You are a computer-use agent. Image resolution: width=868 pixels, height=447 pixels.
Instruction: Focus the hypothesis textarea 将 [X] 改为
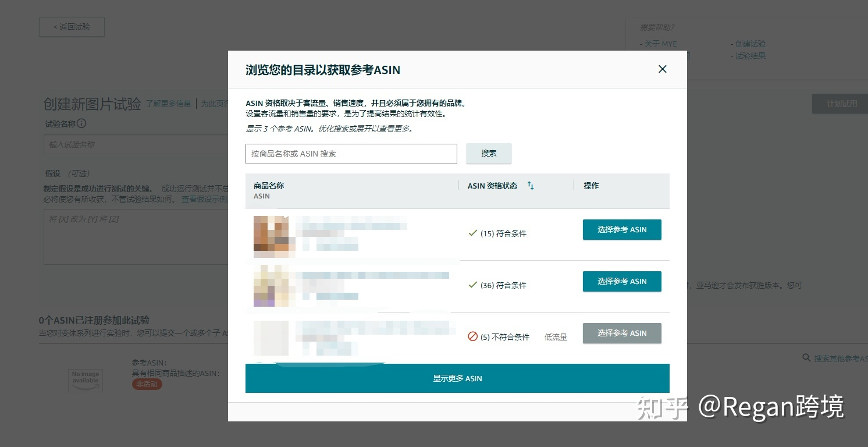pyautogui.click(x=136, y=237)
